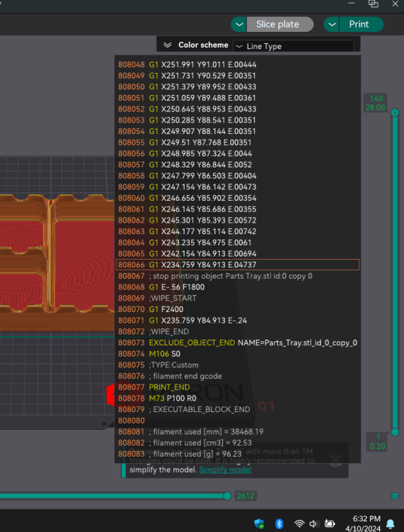This screenshot has width=404, height=532.
Task: Click the parts tray model in preview
Action: [57, 263]
